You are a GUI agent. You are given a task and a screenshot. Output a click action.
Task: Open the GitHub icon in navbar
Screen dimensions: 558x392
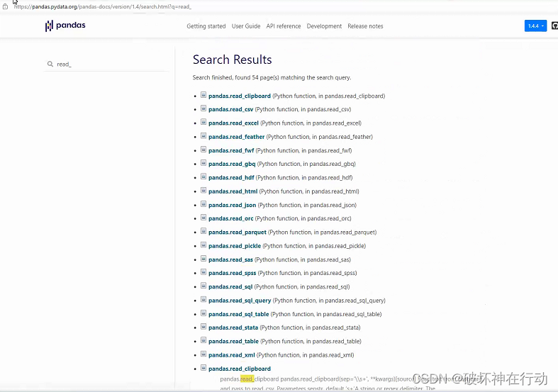pos(554,26)
